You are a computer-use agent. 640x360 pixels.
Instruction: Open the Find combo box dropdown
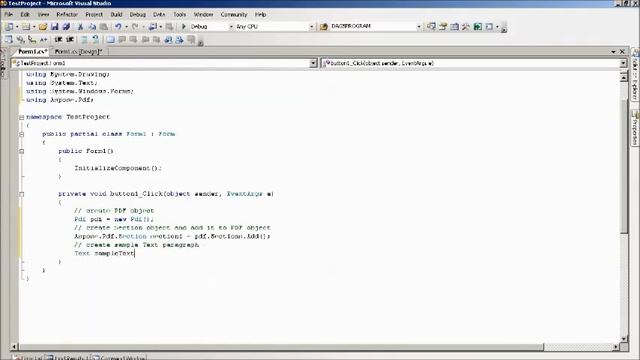[418, 27]
